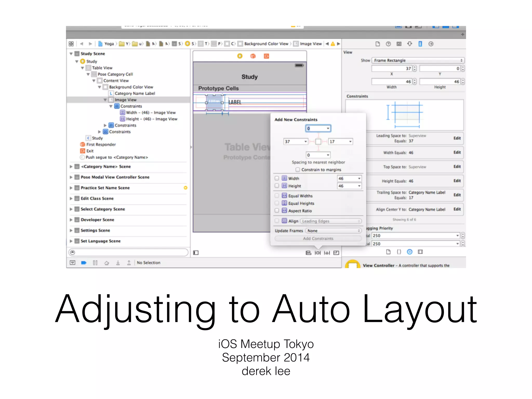
Task: Expand the Practice Set Name Scene
Action: (x=71, y=188)
